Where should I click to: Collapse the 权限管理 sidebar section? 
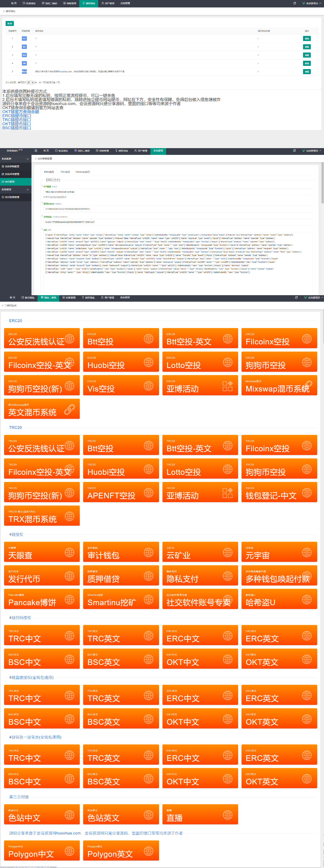coord(28,190)
